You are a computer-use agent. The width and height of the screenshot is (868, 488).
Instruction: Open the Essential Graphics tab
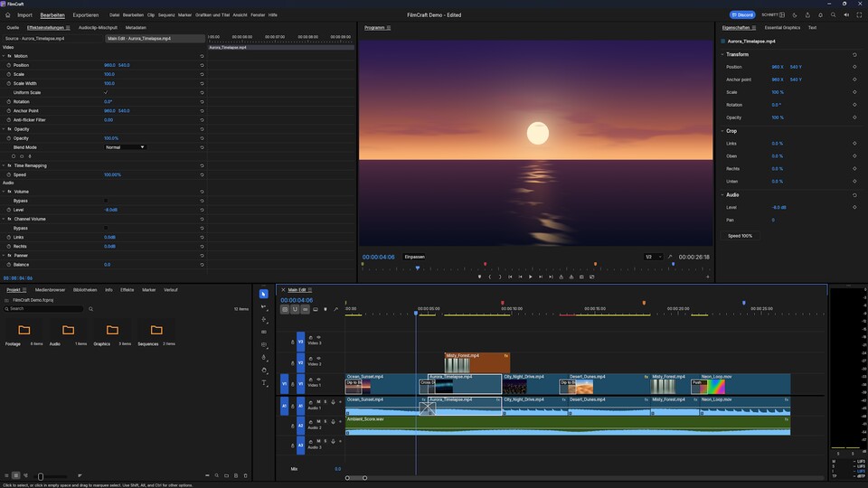(782, 28)
